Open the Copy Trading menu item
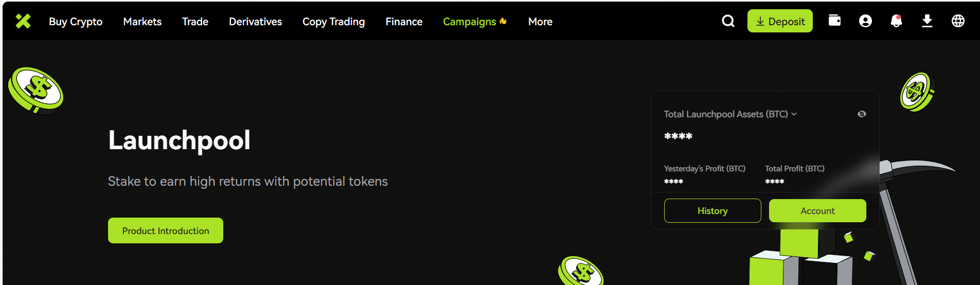The width and height of the screenshot is (980, 285). click(x=334, y=22)
